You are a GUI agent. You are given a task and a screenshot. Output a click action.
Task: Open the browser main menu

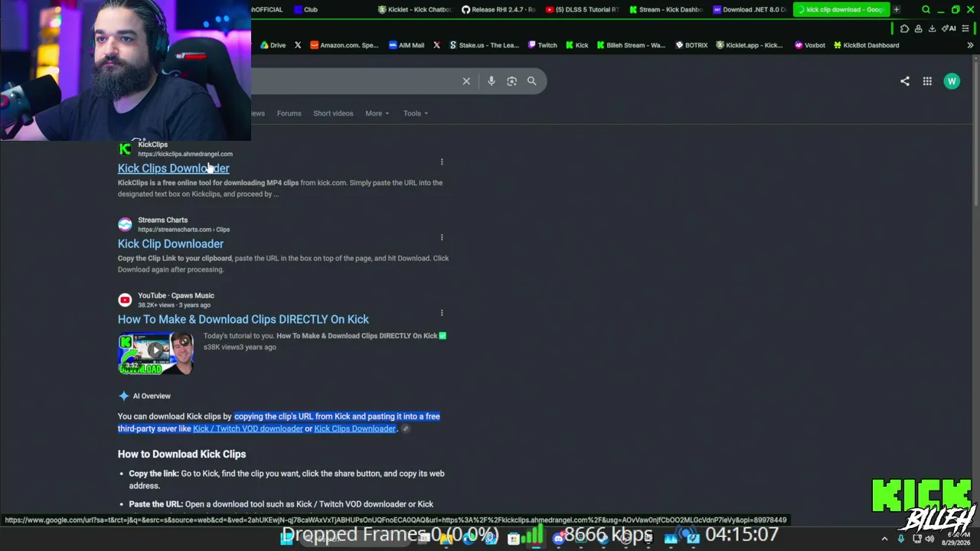tap(965, 28)
